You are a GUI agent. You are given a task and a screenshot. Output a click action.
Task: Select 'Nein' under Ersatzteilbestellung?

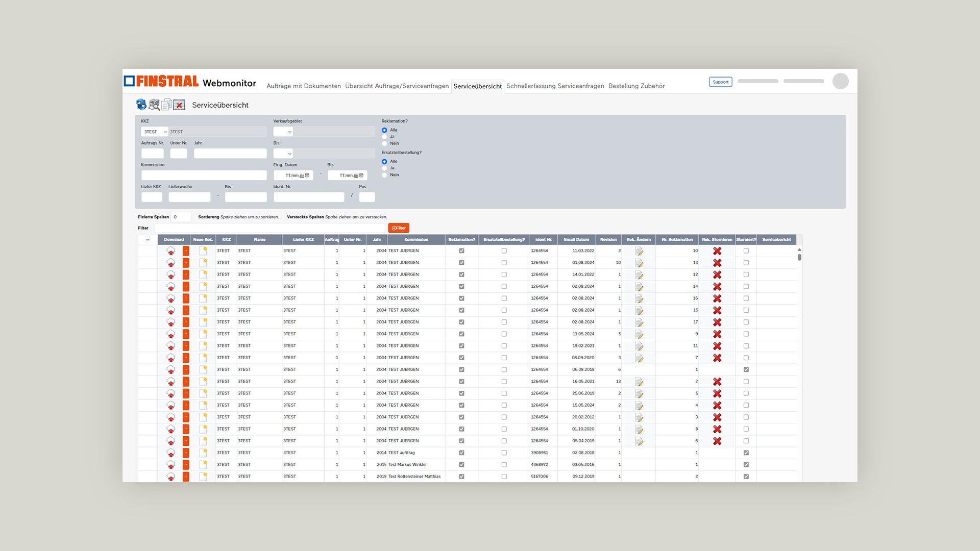(385, 175)
